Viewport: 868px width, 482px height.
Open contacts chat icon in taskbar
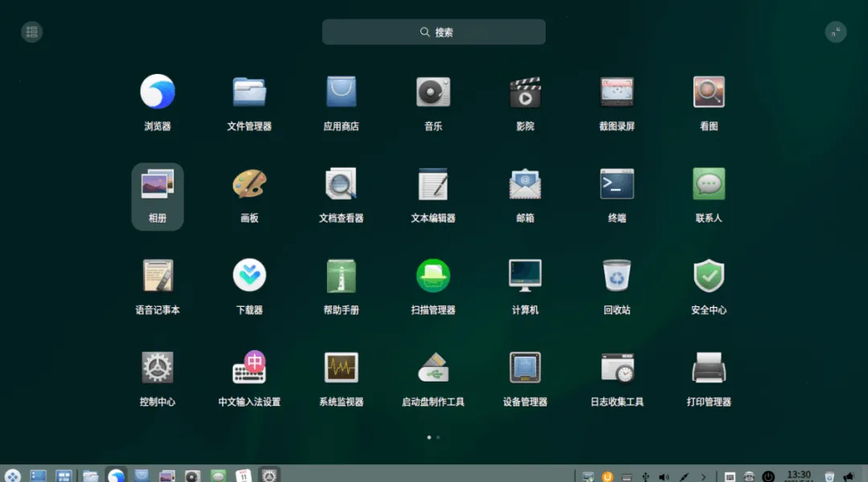218,476
